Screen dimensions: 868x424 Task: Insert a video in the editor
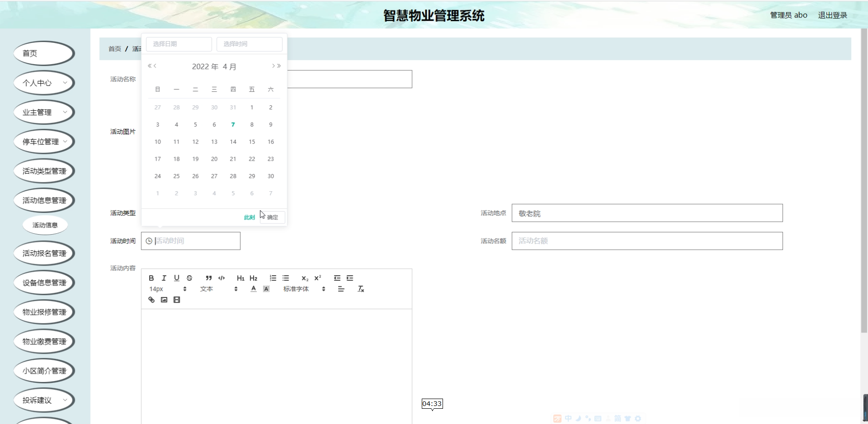click(x=176, y=300)
